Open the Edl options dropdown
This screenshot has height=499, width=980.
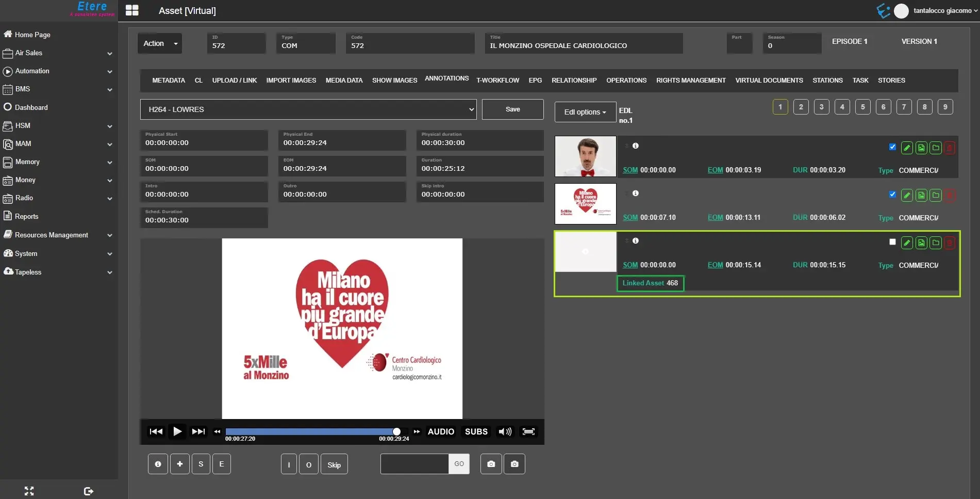tap(585, 112)
